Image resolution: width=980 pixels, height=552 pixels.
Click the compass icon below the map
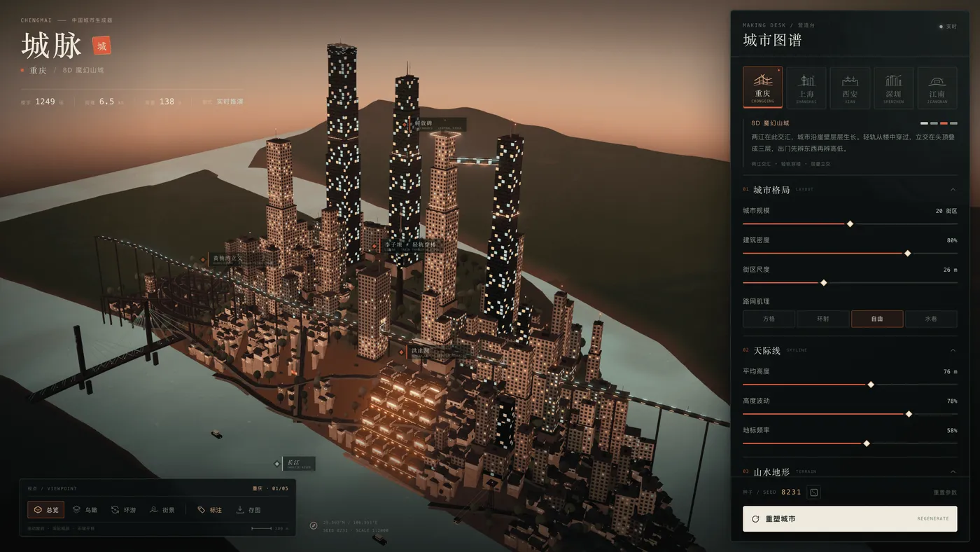(x=314, y=525)
